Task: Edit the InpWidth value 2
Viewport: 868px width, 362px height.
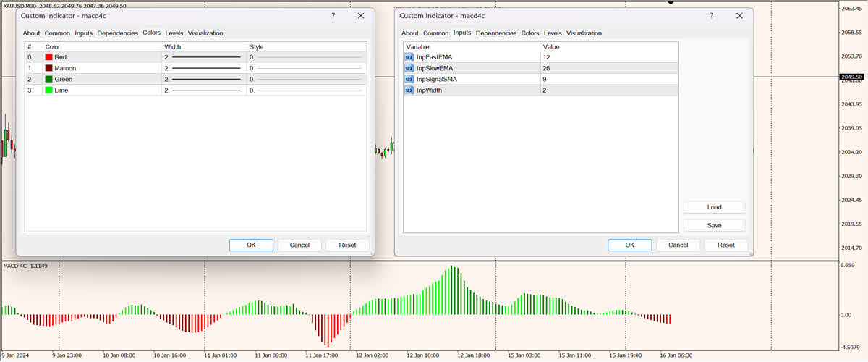Action: tap(609, 90)
